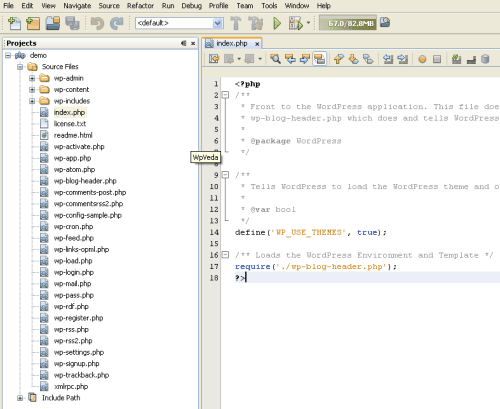Screen dimensions: 500x409
Task: Click the editor Forward navigation icon
Action: tap(249, 59)
